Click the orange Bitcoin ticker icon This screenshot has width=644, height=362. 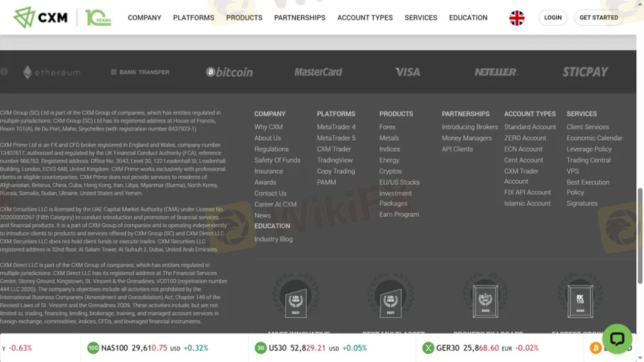[595, 348]
